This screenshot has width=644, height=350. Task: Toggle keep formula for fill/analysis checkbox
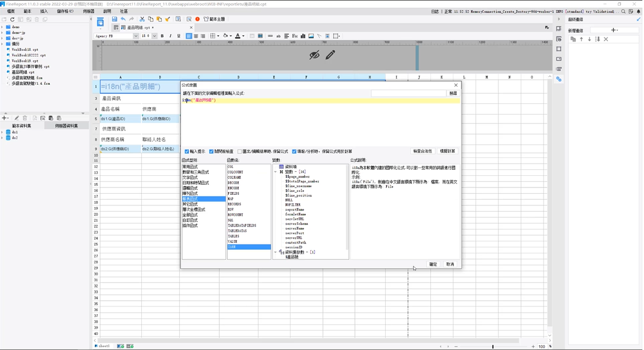pyautogui.click(x=295, y=152)
